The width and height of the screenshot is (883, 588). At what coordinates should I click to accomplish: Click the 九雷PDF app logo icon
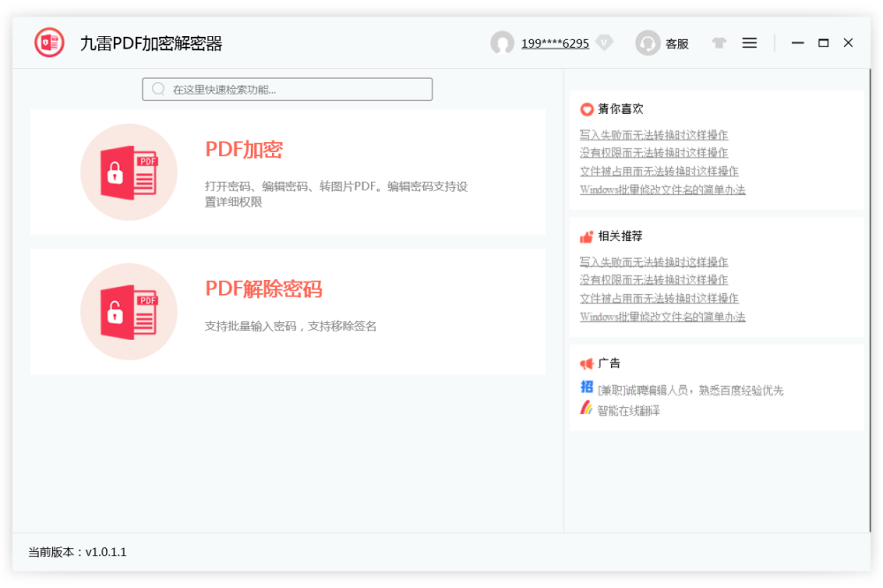[49, 42]
